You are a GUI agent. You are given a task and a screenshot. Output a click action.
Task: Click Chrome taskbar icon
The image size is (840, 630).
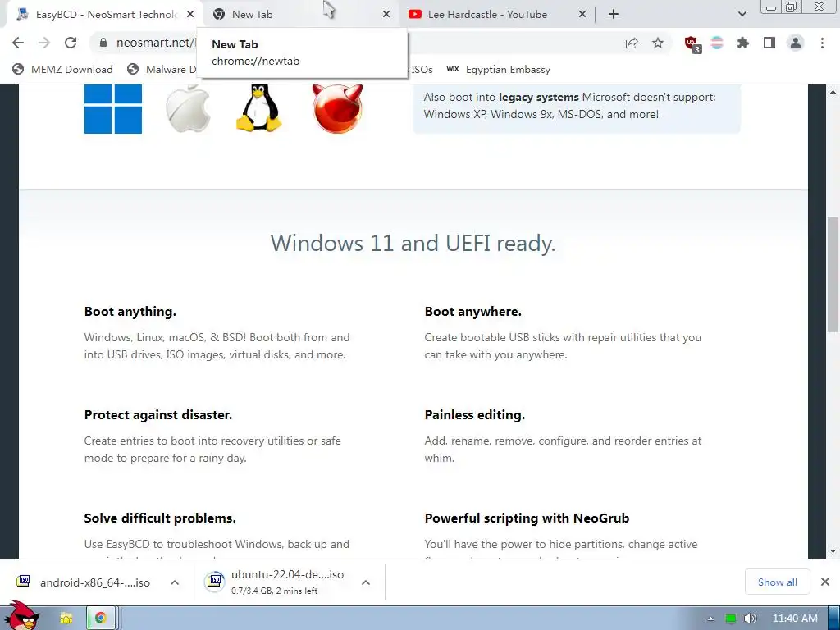(x=100, y=619)
